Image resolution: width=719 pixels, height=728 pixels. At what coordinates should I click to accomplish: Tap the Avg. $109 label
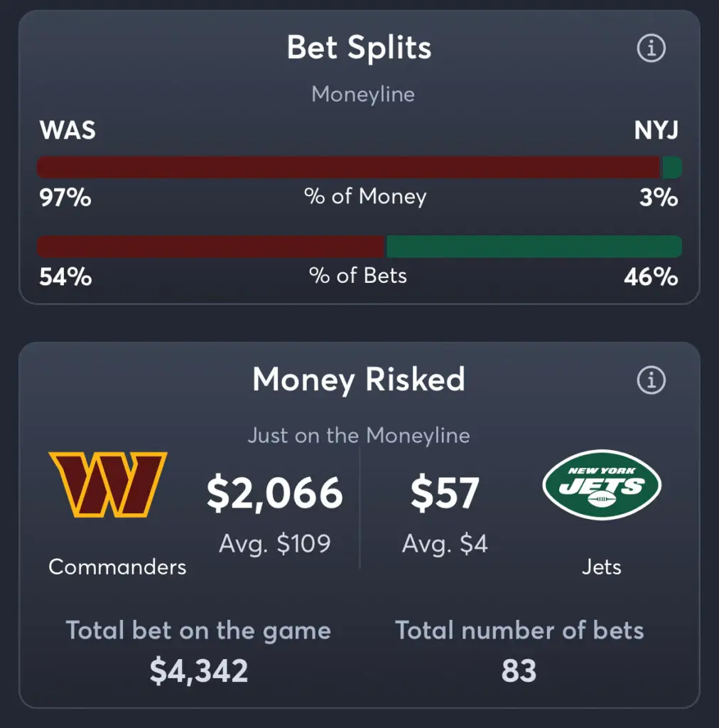(x=275, y=543)
